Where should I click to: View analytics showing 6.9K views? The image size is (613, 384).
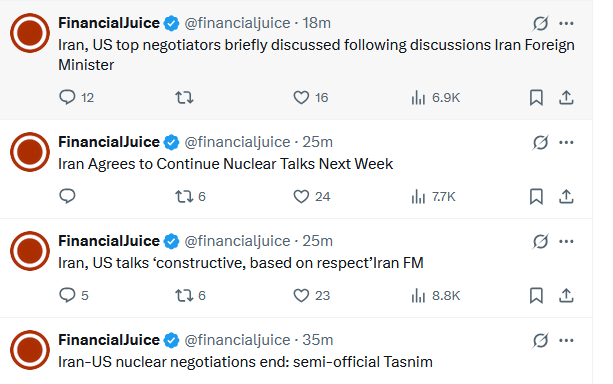(x=436, y=97)
